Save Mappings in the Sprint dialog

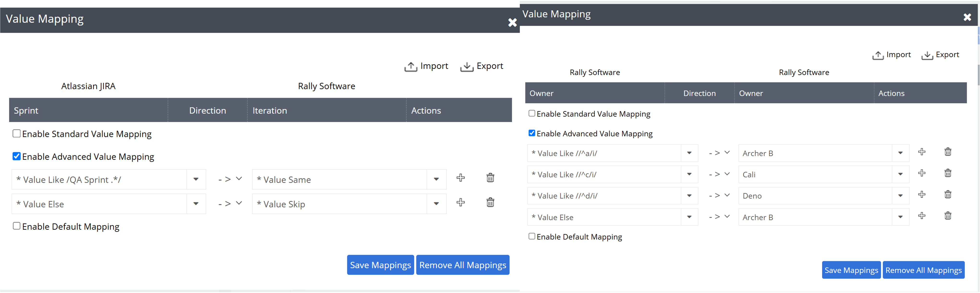(x=380, y=265)
